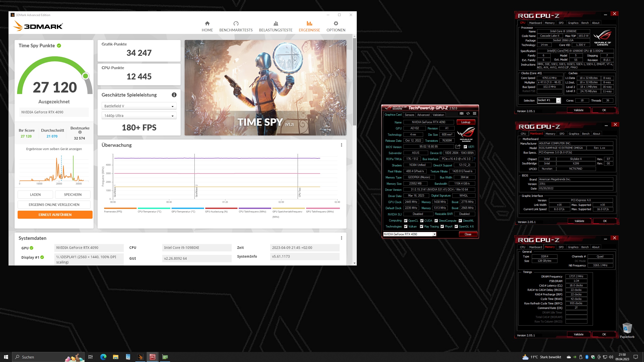Open File Explorer from the taskbar
This screenshot has height=362, width=644.
tap(115, 357)
